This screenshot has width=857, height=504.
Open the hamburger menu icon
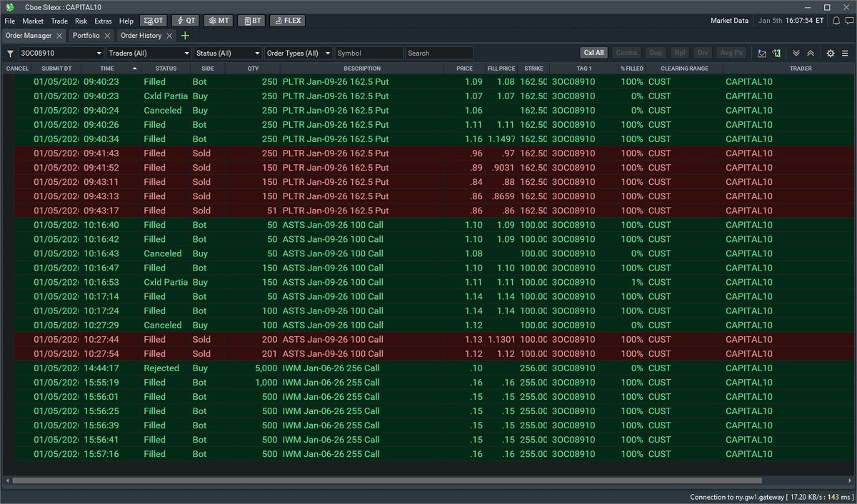pyautogui.click(x=846, y=53)
